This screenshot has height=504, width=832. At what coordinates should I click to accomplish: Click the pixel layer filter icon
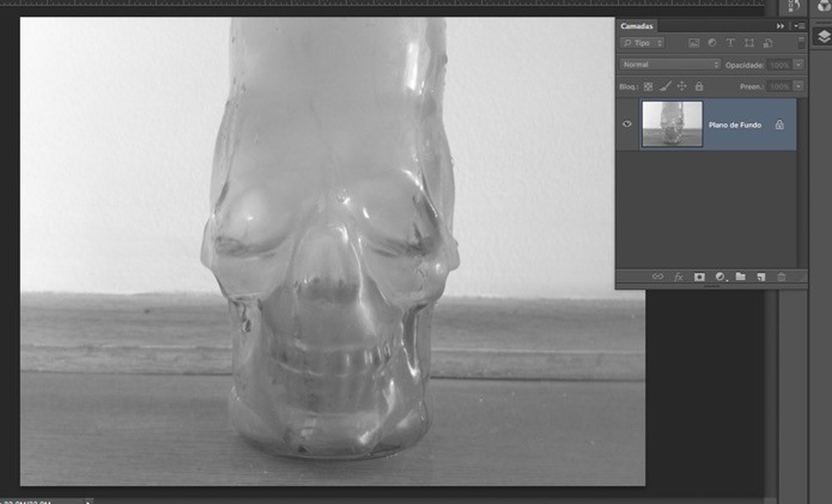point(693,43)
